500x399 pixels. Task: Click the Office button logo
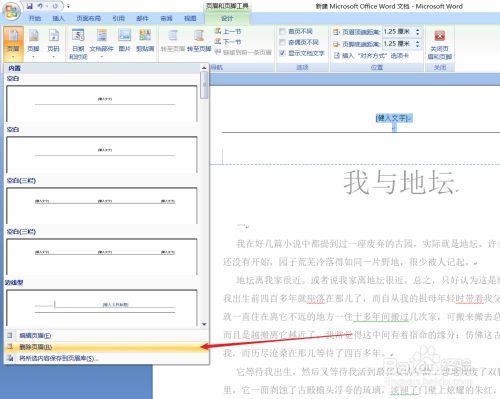point(11,11)
